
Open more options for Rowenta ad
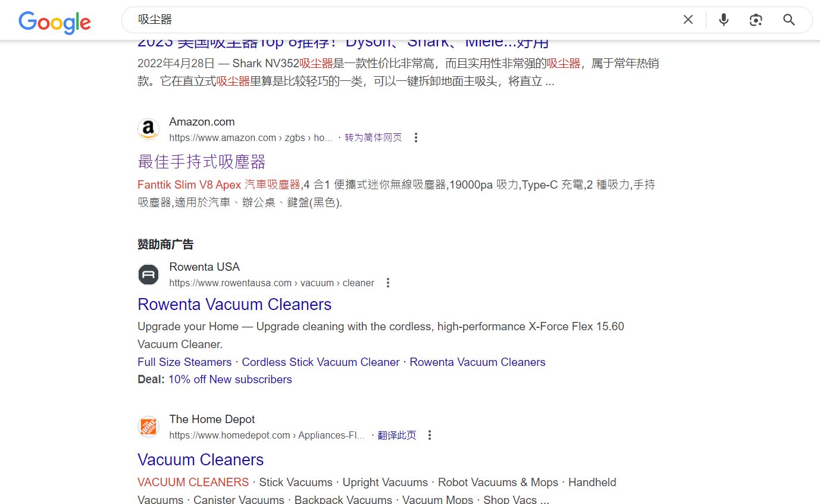click(388, 283)
